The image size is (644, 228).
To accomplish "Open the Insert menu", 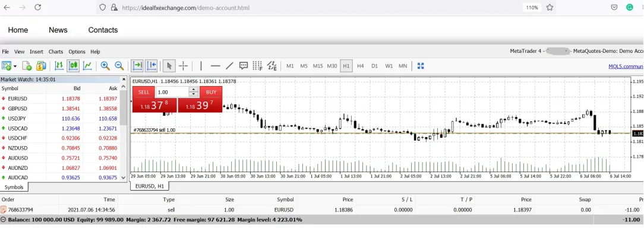I will (x=37, y=52).
